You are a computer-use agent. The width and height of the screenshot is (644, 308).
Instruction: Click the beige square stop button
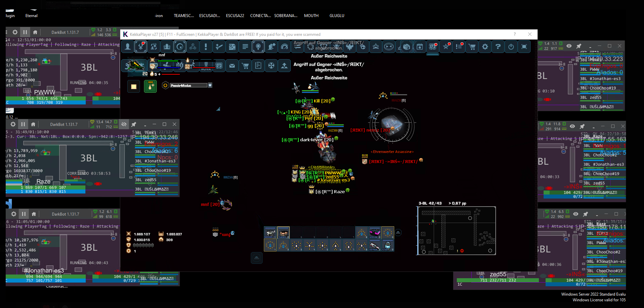coord(134,87)
